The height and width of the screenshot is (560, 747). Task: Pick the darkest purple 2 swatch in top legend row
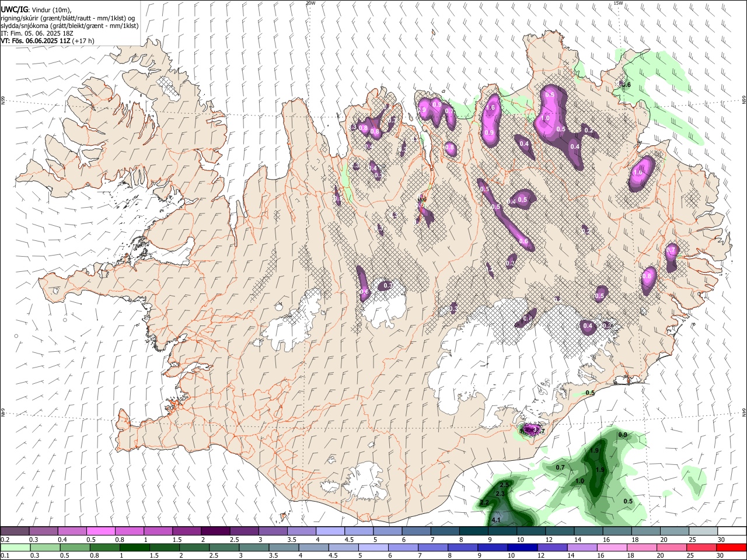pyautogui.click(x=215, y=531)
